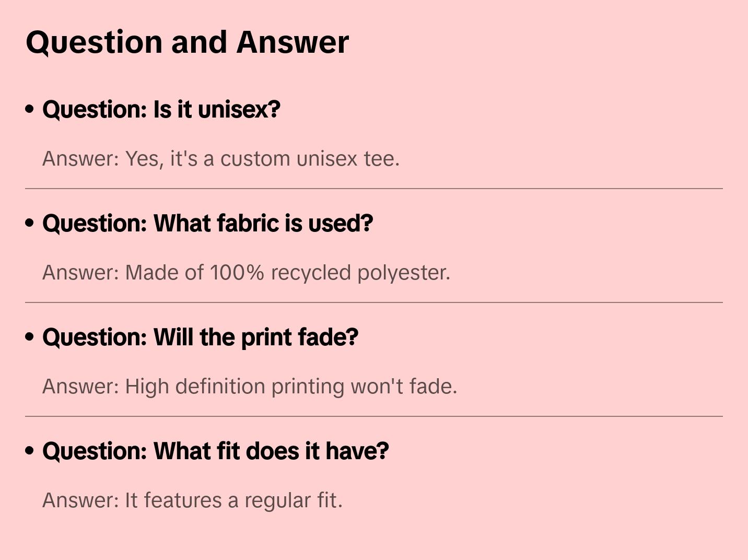The height and width of the screenshot is (560, 748).
Task: Click the regular fit answer text
Action: (192, 500)
